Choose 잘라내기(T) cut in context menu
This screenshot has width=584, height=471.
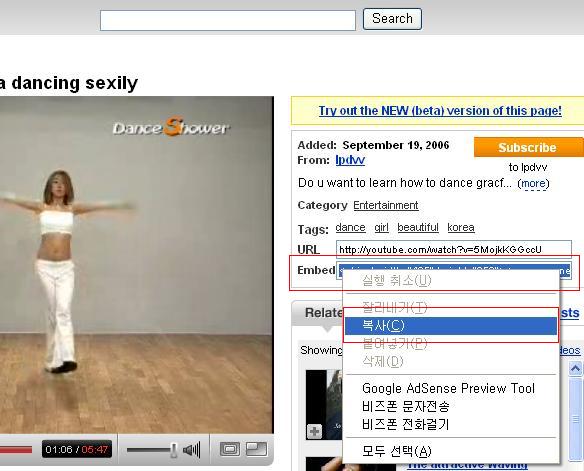[x=451, y=308]
